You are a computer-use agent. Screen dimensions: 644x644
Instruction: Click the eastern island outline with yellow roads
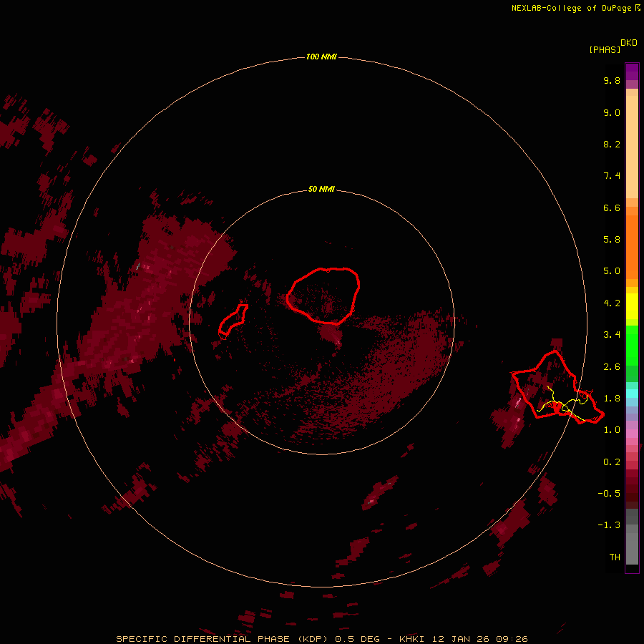pos(557,387)
